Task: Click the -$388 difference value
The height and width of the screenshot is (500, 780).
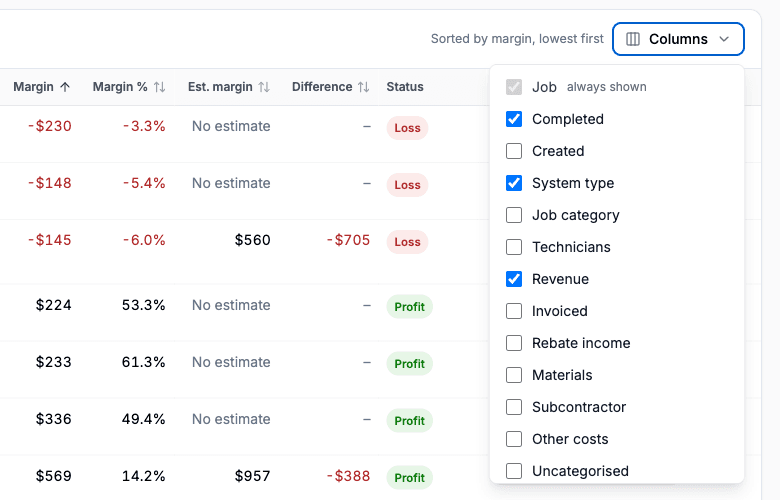Action: [348, 476]
